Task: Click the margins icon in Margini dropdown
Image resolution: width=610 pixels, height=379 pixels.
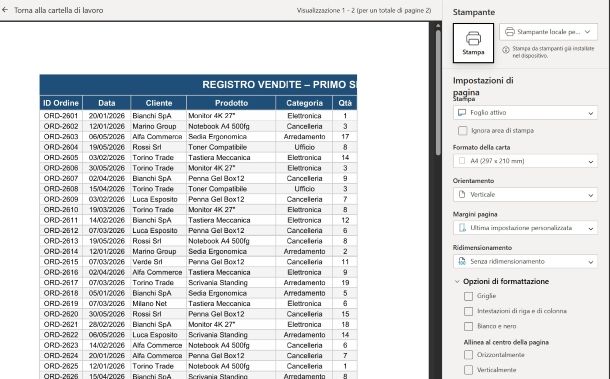Action: click(x=462, y=228)
